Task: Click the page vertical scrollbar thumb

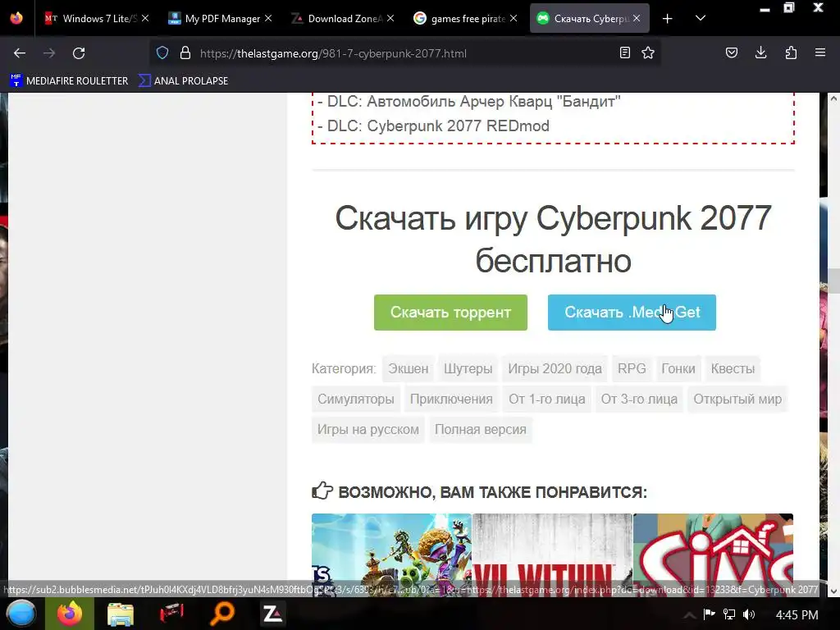Action: (833, 281)
